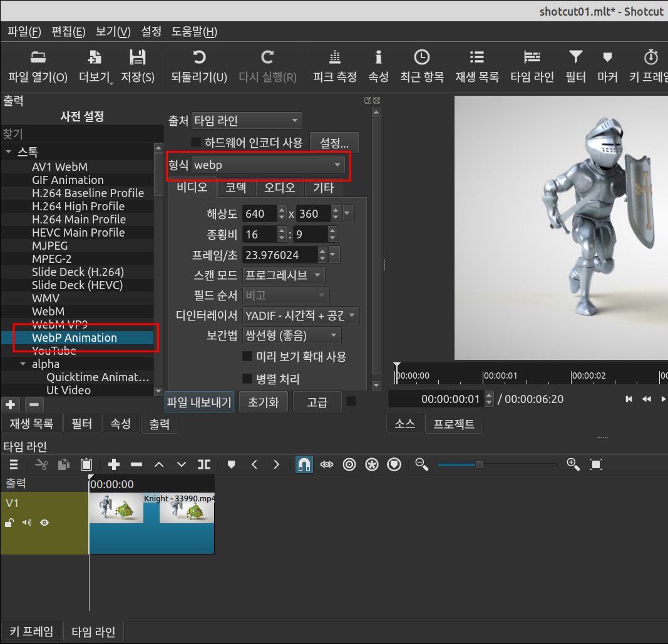This screenshot has width=668, height=644.
Task: Hide V1 track with eye icon
Action: pos(44,523)
